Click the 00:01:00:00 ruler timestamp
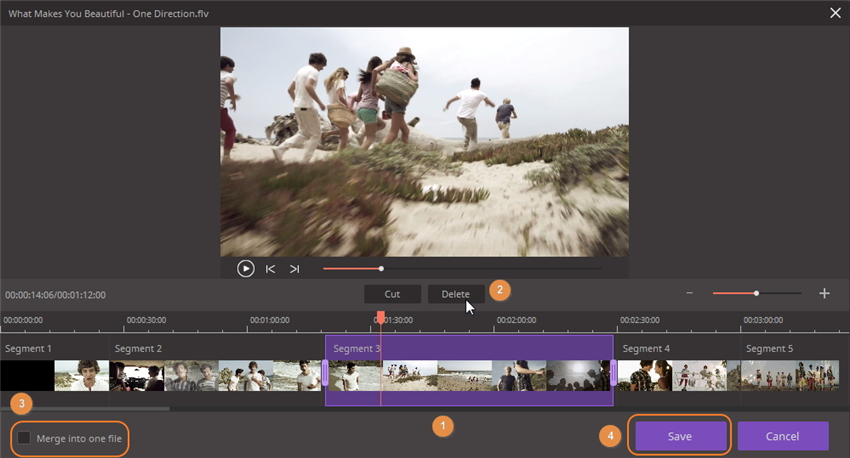Image resolution: width=850 pixels, height=458 pixels. point(269,320)
